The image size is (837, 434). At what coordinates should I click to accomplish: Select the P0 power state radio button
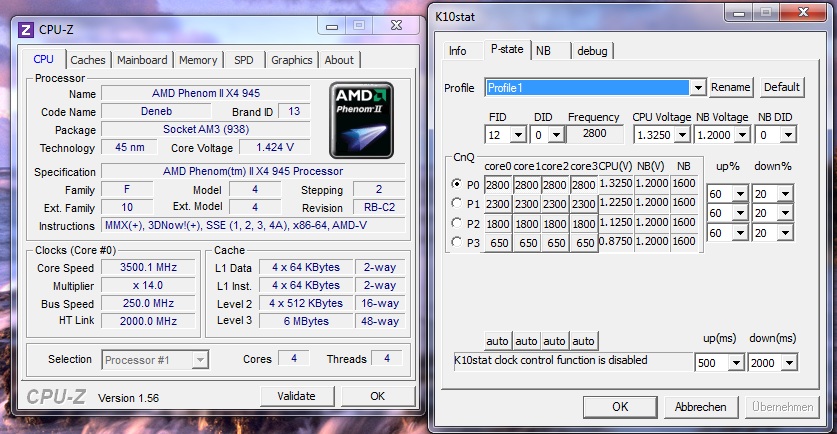pyautogui.click(x=456, y=184)
